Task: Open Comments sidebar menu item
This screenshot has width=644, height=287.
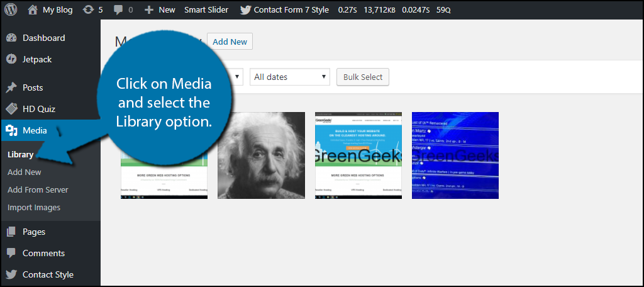Action: [x=43, y=253]
